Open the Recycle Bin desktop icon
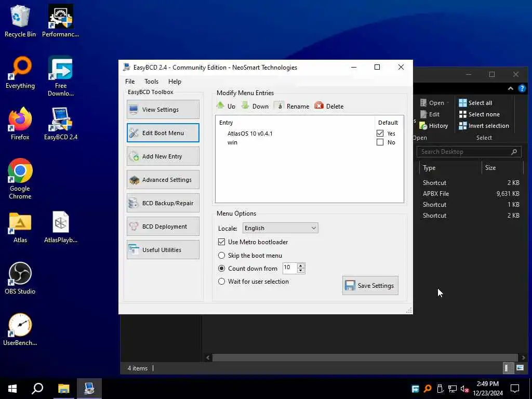Image resolution: width=532 pixels, height=399 pixels. coord(20,21)
